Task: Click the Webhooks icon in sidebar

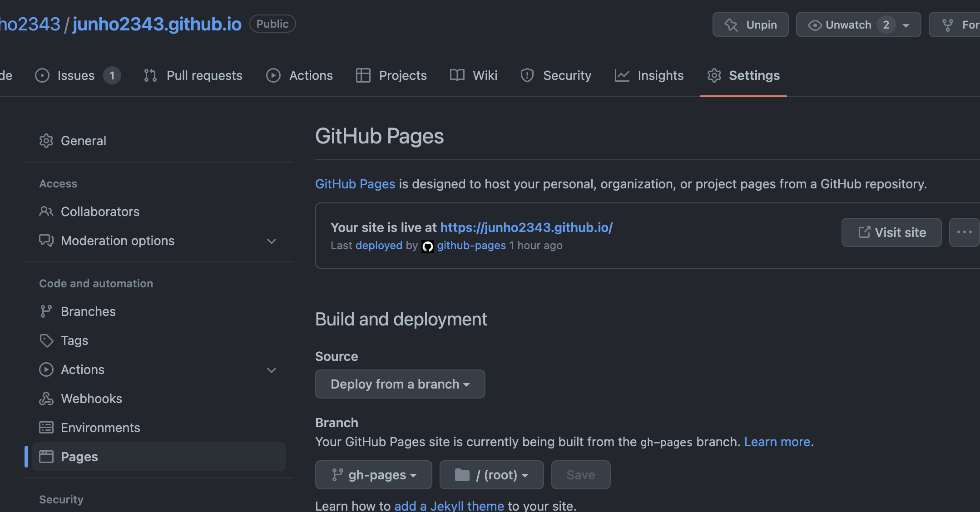Action: click(x=46, y=399)
